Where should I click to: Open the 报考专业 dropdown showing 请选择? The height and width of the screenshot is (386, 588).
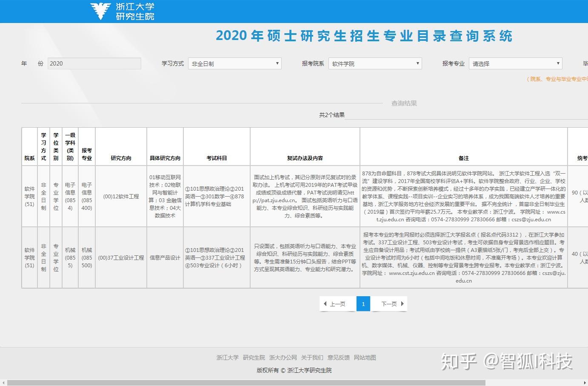(x=515, y=63)
